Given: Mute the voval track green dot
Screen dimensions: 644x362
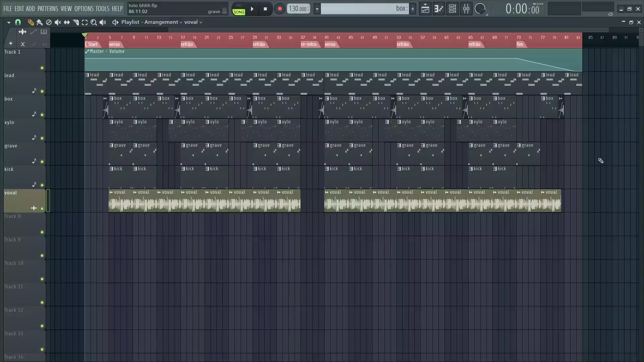Looking at the screenshot, I should coord(42,208).
